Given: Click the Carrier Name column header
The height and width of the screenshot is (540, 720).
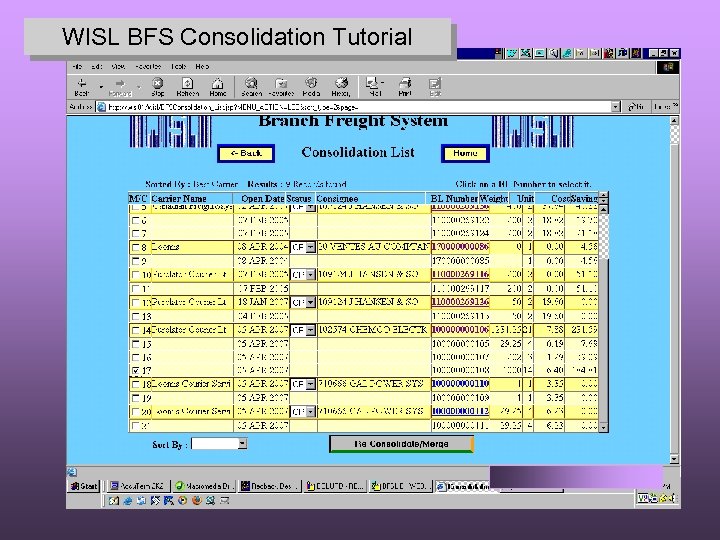Looking at the screenshot, I should pos(179,198).
